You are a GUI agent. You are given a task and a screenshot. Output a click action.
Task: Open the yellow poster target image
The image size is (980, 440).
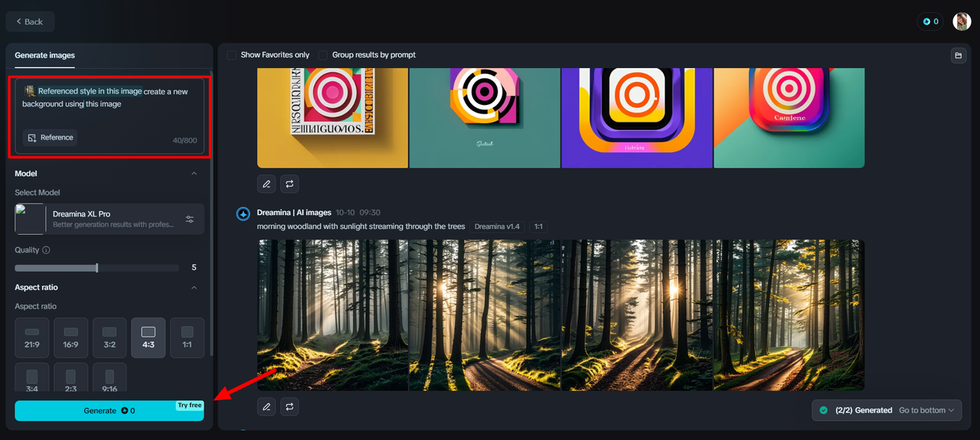coord(332,118)
